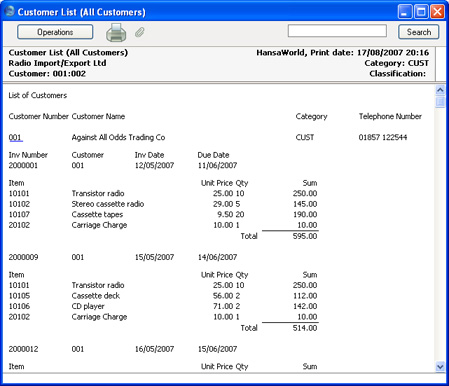Click item code 10105

[x=19, y=296]
